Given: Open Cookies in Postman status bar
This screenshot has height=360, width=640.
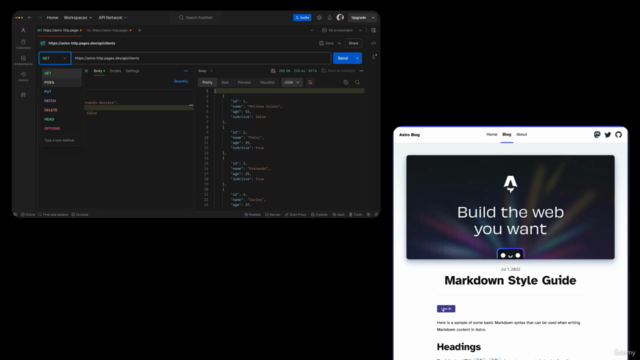Looking at the screenshot, I should 319,215.
